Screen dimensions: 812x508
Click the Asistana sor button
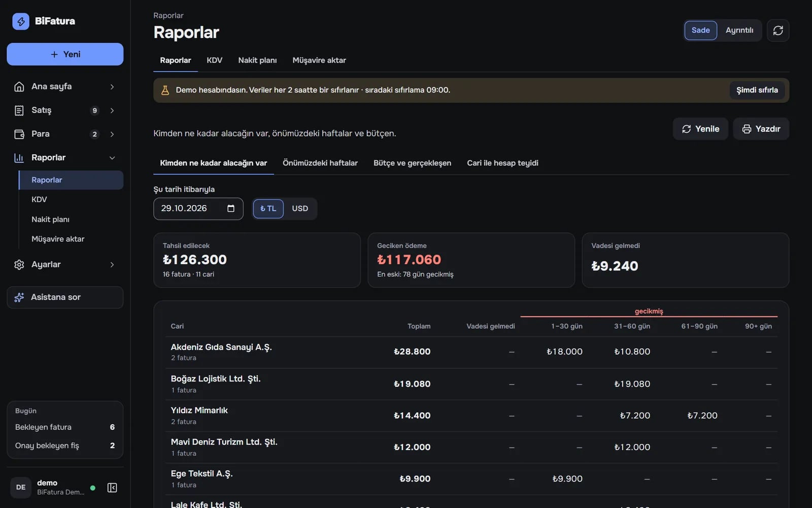click(65, 298)
